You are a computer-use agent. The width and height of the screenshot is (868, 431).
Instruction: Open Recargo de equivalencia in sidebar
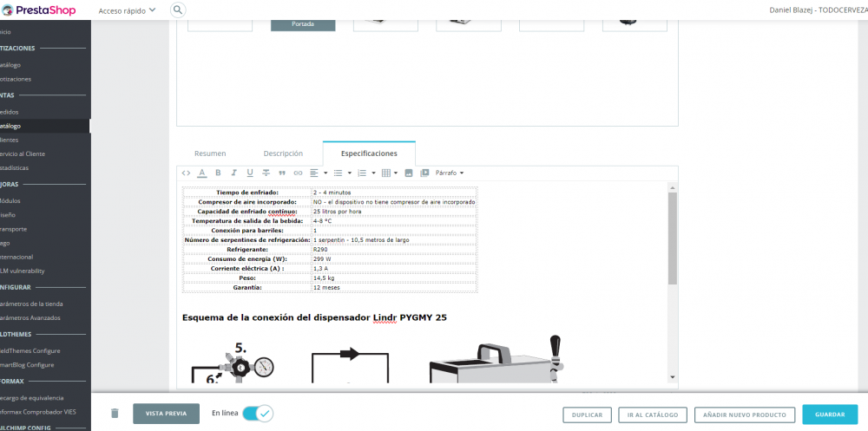[32, 398]
